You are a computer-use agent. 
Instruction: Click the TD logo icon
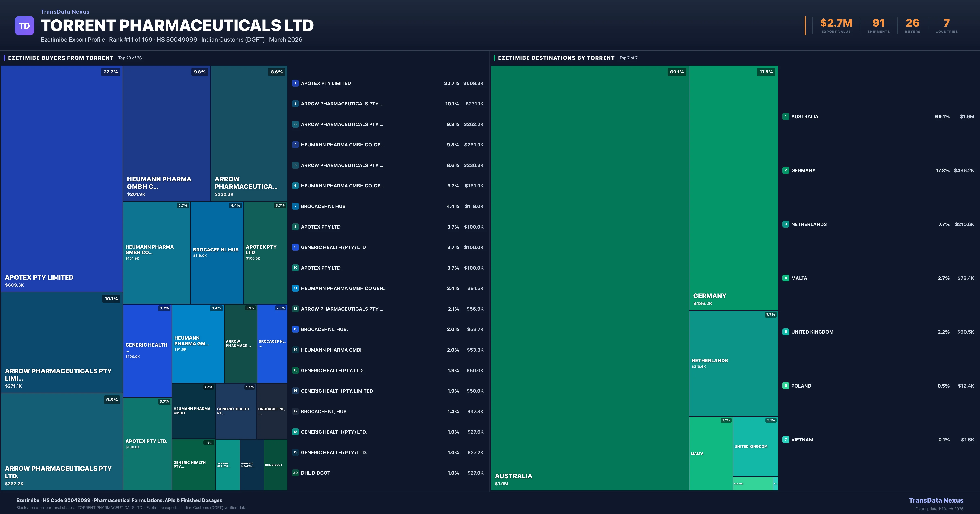coord(24,26)
